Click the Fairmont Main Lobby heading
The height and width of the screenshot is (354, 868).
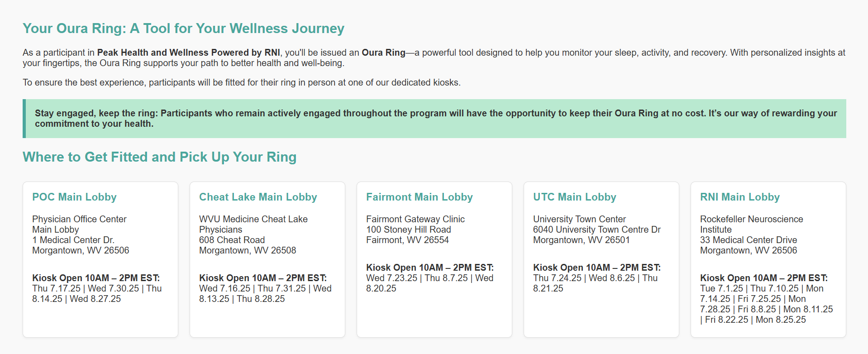pos(420,197)
